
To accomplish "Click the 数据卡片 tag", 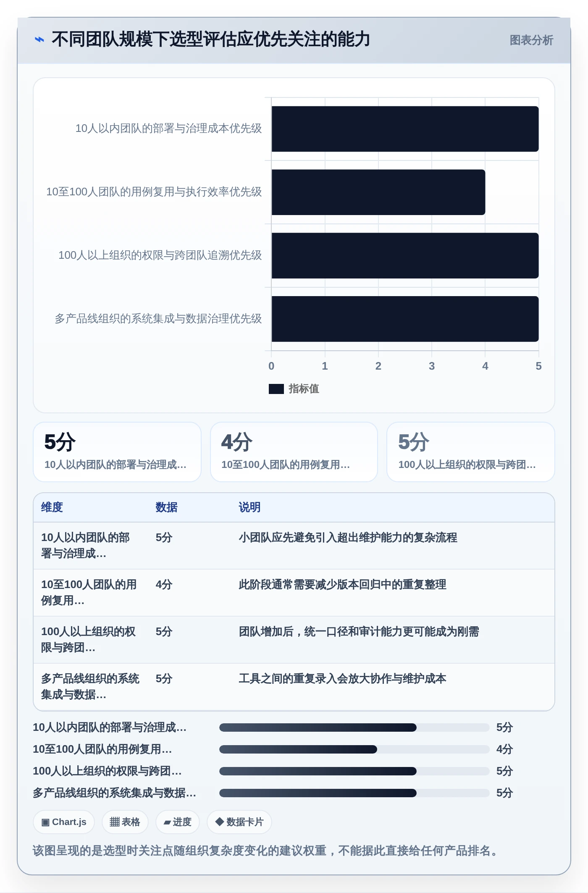I will point(239,822).
